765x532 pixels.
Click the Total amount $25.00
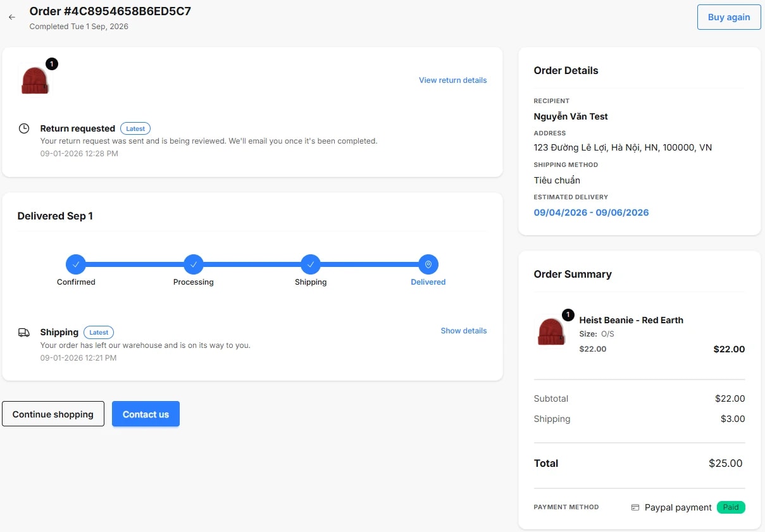(x=725, y=463)
